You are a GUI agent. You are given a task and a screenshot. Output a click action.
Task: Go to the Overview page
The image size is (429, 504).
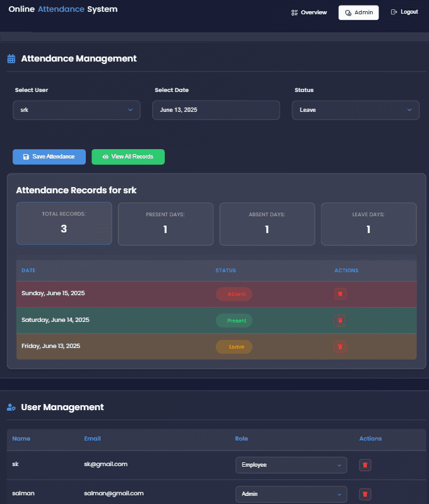click(309, 12)
